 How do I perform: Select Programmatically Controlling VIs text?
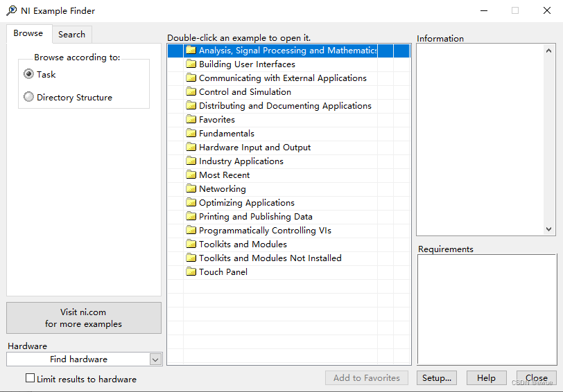point(265,231)
